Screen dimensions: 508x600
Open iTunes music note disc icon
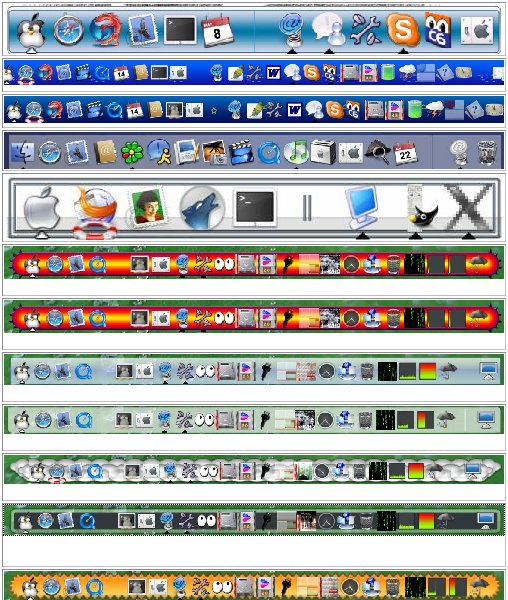(x=296, y=152)
